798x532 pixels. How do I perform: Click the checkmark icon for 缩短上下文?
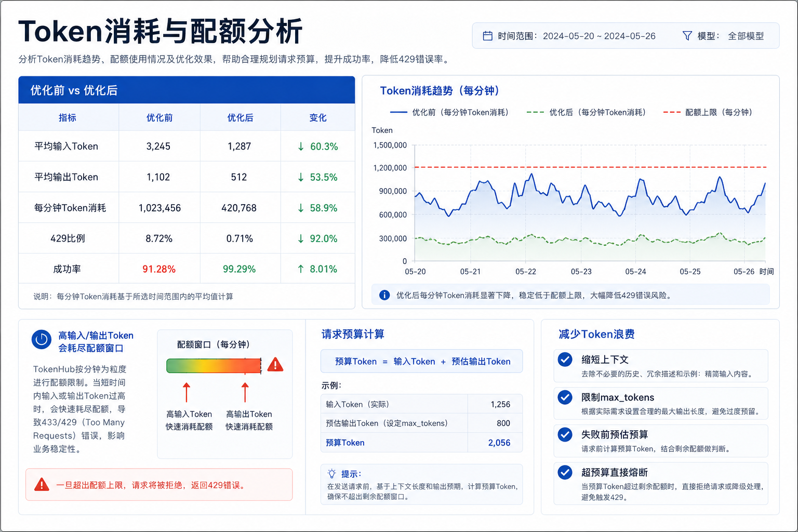pyautogui.click(x=565, y=360)
